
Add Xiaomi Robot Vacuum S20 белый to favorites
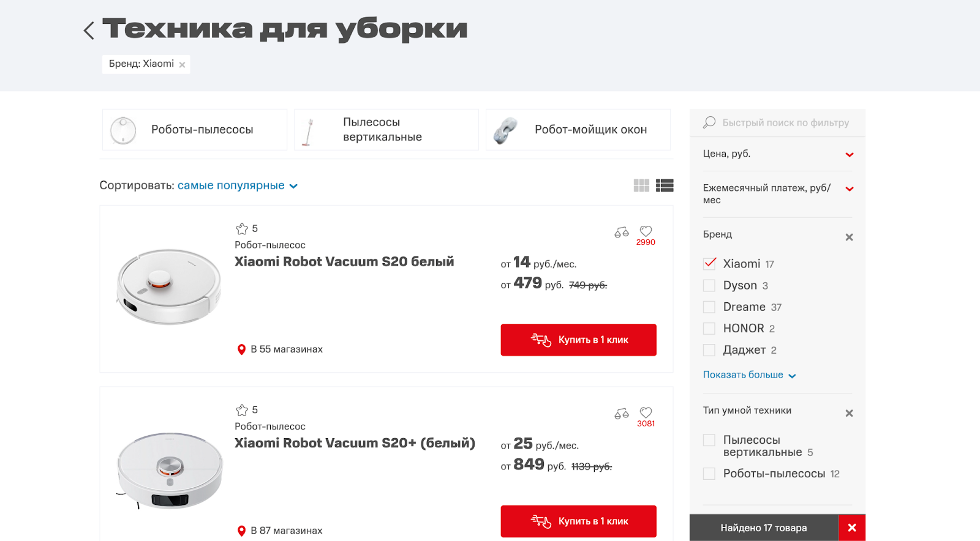click(x=646, y=231)
